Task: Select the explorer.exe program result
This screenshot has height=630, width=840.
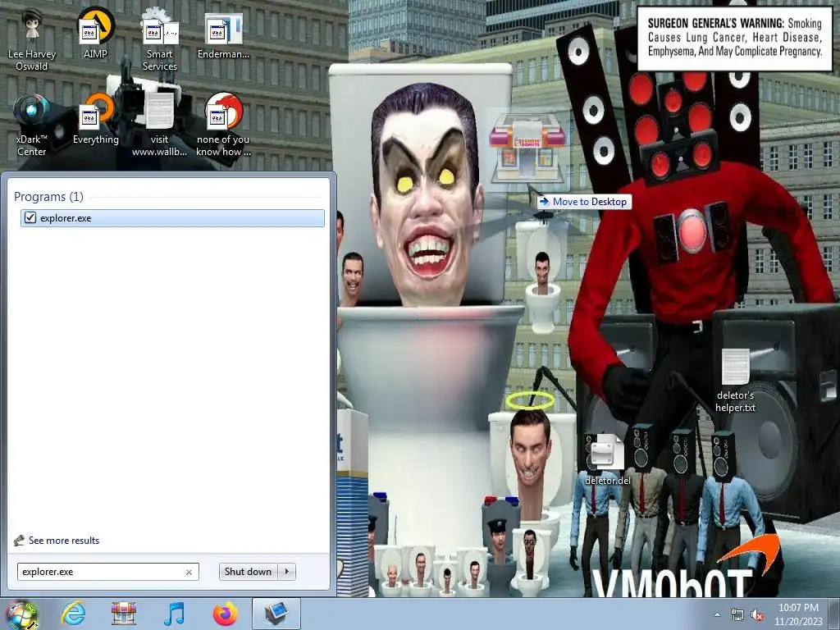Action: [x=172, y=218]
